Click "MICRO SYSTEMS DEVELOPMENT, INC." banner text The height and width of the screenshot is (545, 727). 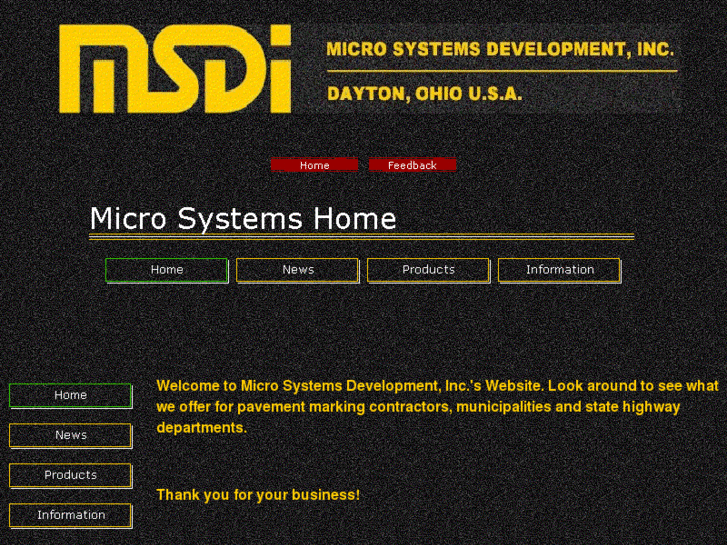[500, 49]
